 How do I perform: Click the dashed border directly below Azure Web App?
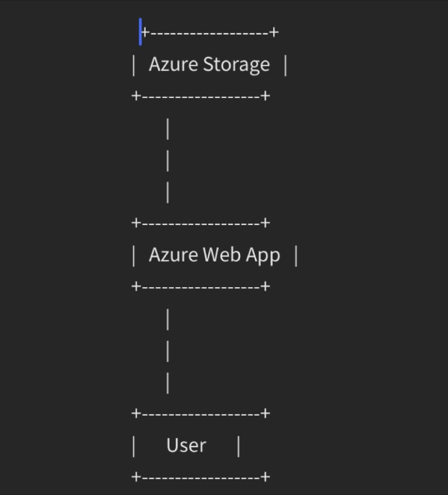[x=201, y=287]
